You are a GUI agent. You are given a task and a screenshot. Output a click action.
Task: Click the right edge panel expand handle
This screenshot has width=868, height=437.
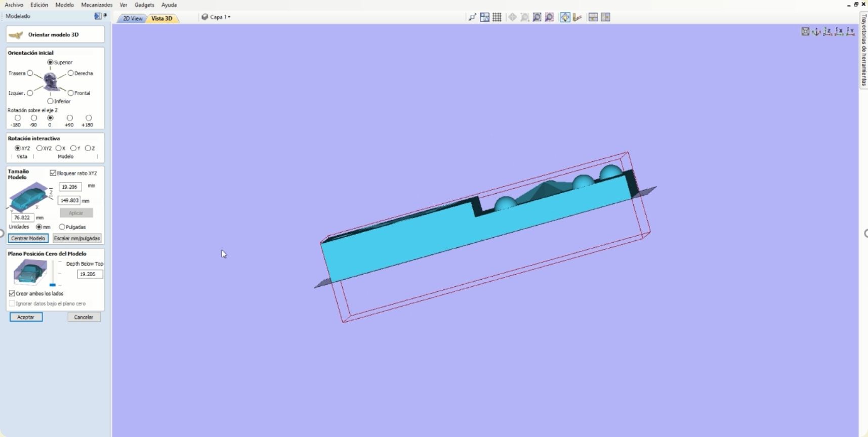coord(865,233)
